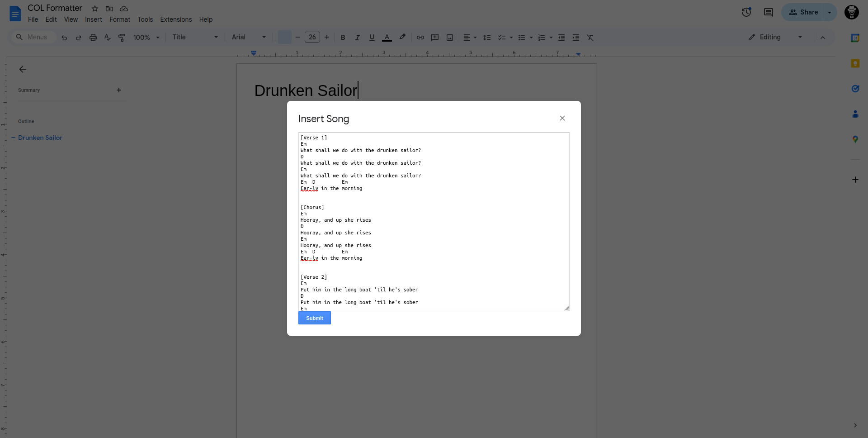Click the increase indent icon
Image resolution: width=868 pixels, height=438 pixels.
click(x=576, y=38)
